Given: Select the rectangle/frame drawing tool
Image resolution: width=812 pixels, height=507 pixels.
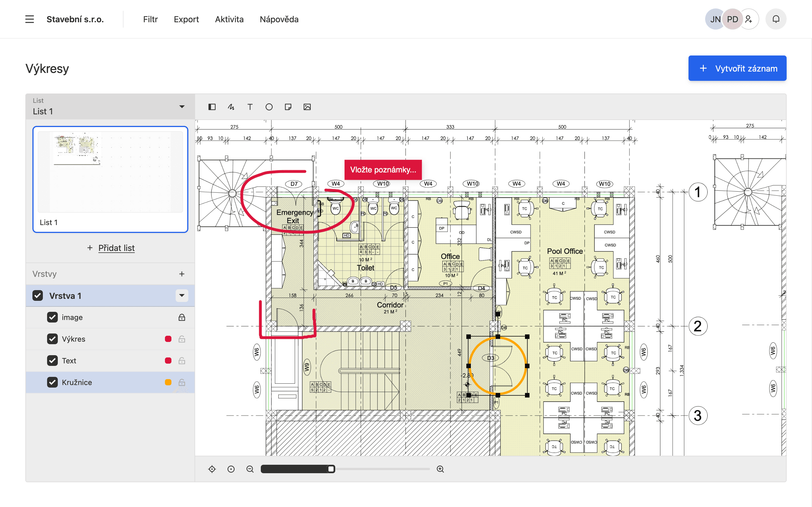Looking at the screenshot, I should (212, 107).
